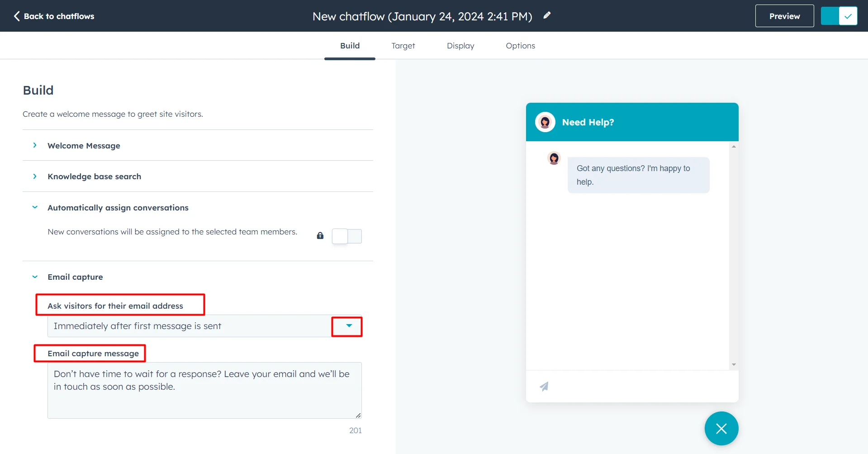Close the chat widget with the teal X

click(x=721, y=428)
